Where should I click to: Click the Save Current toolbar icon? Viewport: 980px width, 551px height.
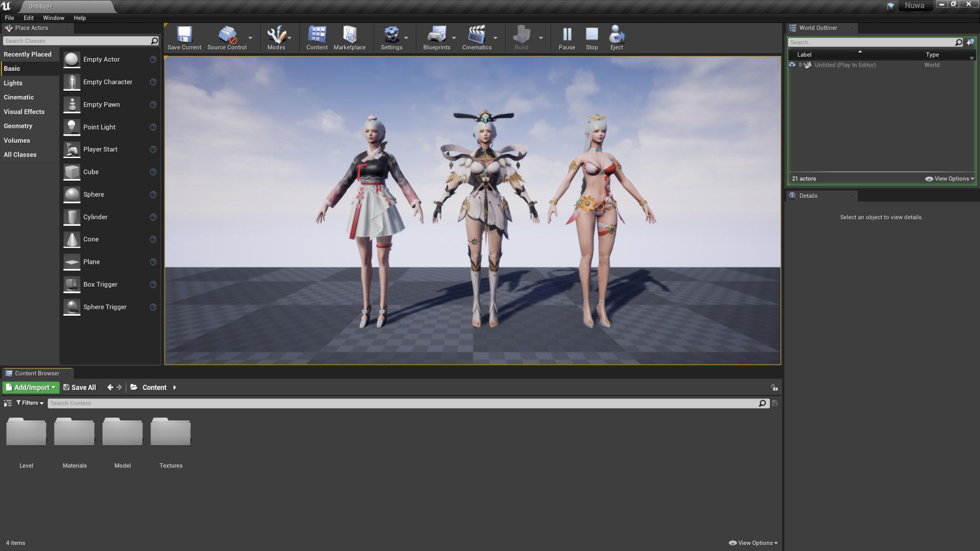(184, 35)
